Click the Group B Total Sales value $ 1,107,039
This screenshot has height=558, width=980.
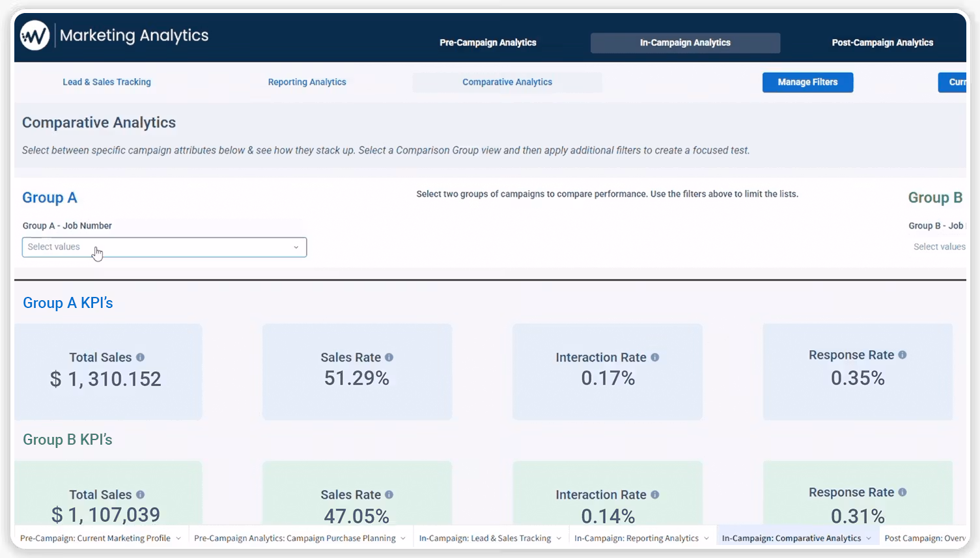coord(105,515)
